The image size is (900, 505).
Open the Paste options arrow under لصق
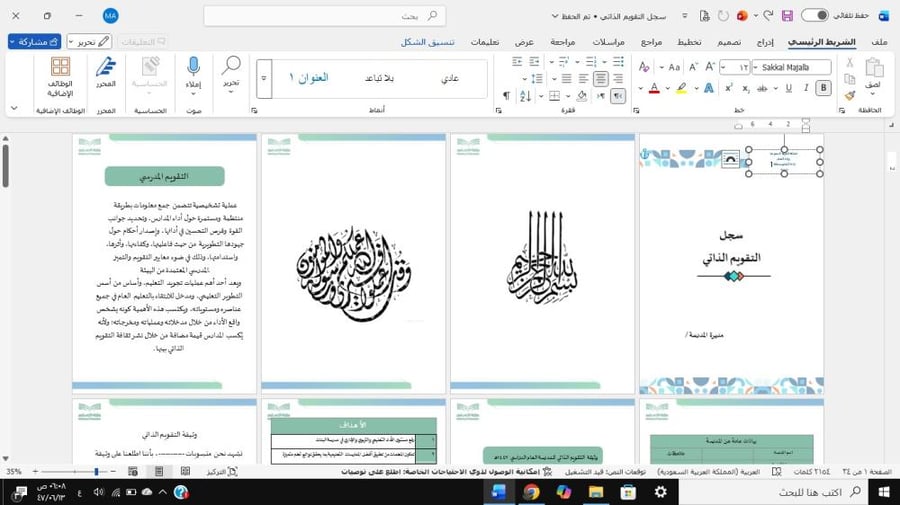[872, 94]
